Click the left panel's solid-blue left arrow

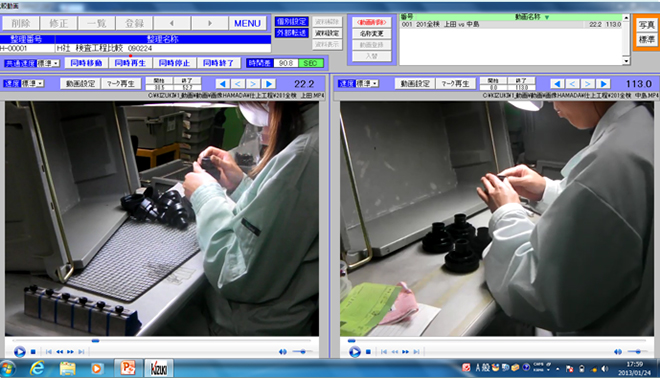[223, 84]
